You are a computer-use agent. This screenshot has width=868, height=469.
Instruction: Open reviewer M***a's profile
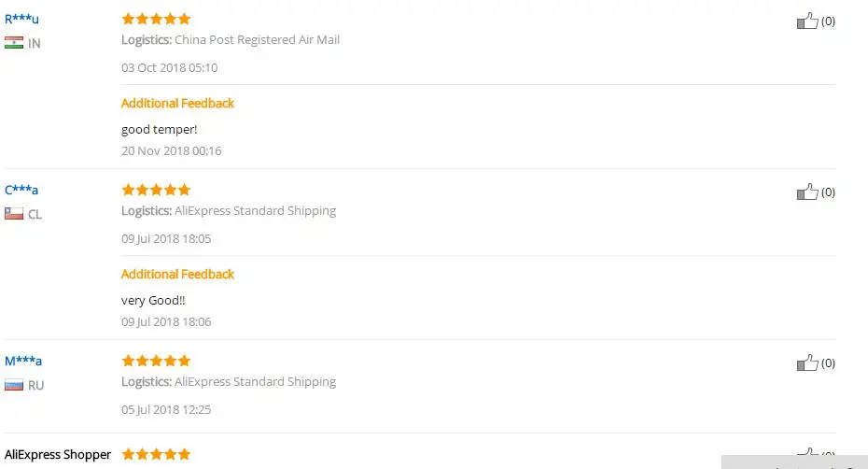click(23, 361)
